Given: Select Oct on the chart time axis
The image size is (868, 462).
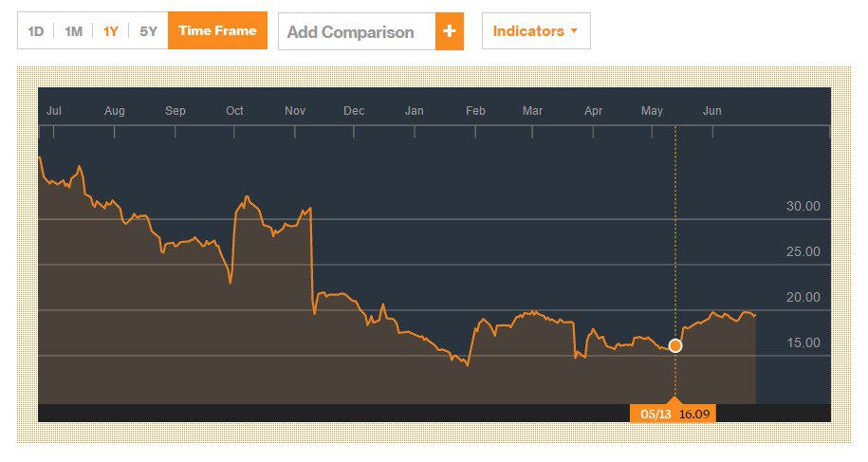Looking at the screenshot, I should pyautogui.click(x=234, y=111).
